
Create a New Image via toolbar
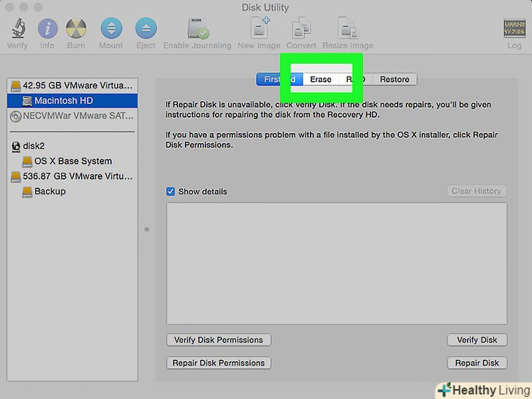[x=259, y=28]
